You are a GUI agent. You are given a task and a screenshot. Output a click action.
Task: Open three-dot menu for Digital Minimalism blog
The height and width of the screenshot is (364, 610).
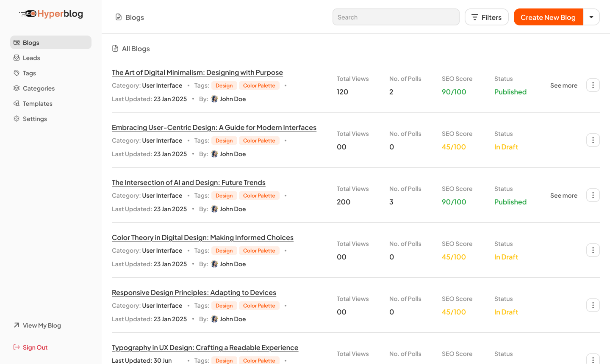coord(593,85)
